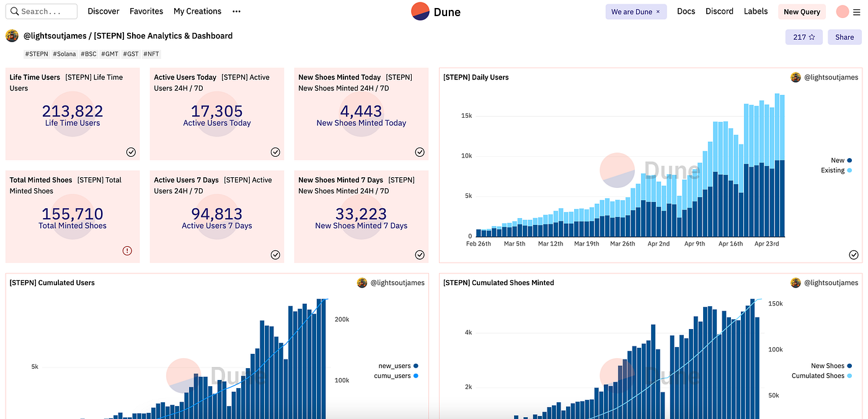Click the lightsoutjames dashboard avatar
The height and width of the screenshot is (419, 868).
12,36
